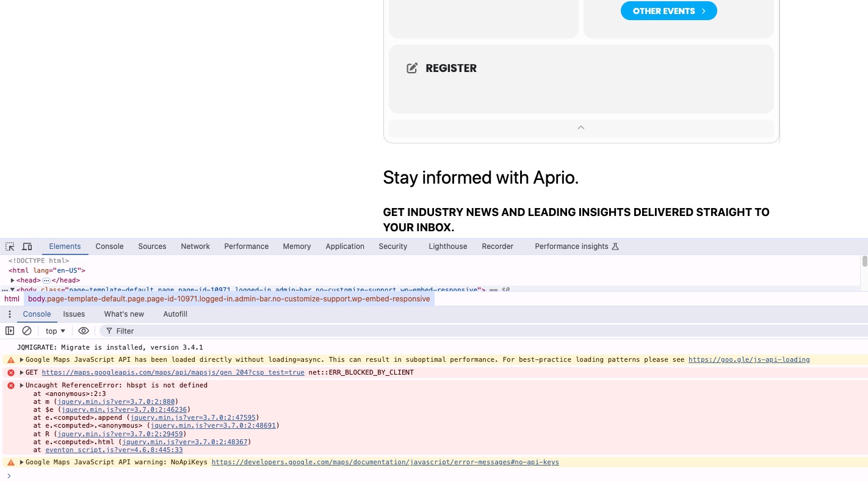
Task: Click the net::ERR_BLOCKED_BY_CLIENT text
Action: [361, 373]
